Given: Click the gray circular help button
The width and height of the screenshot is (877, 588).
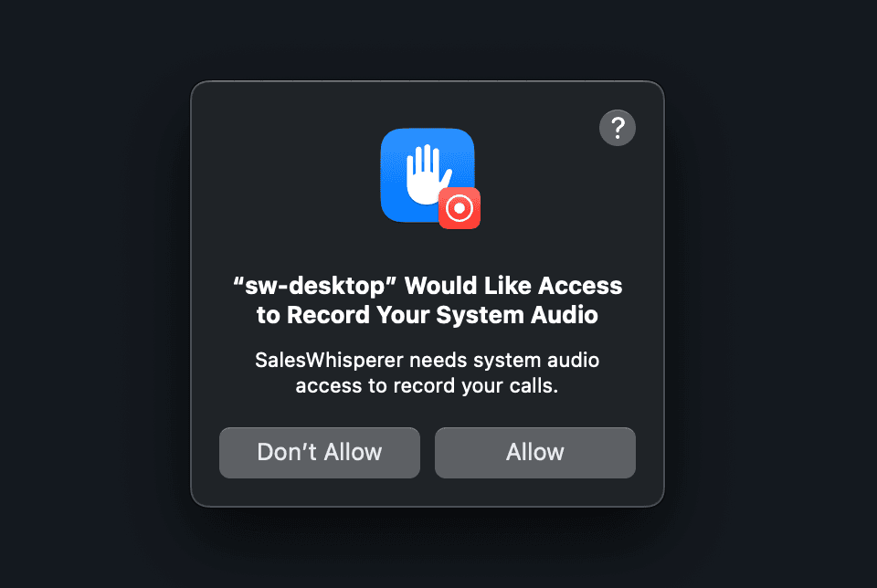Looking at the screenshot, I should click(617, 128).
